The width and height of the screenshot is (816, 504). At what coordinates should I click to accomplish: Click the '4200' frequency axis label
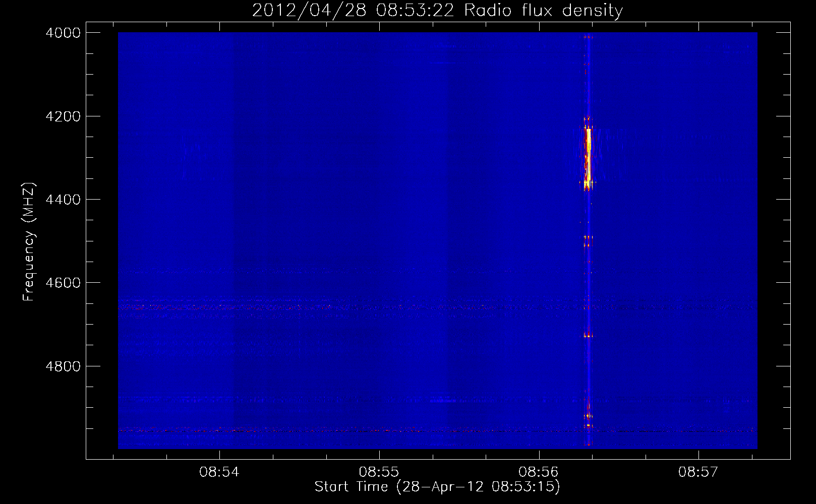tap(63, 116)
